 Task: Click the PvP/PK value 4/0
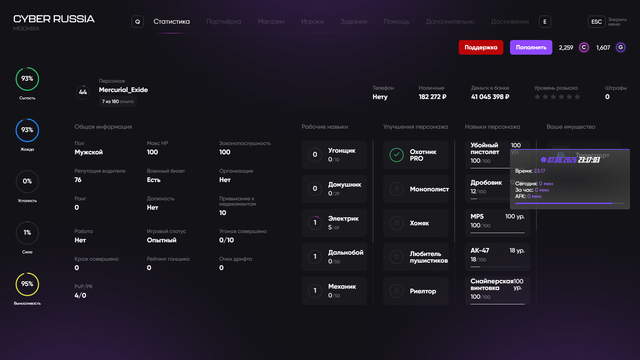pyautogui.click(x=80, y=296)
